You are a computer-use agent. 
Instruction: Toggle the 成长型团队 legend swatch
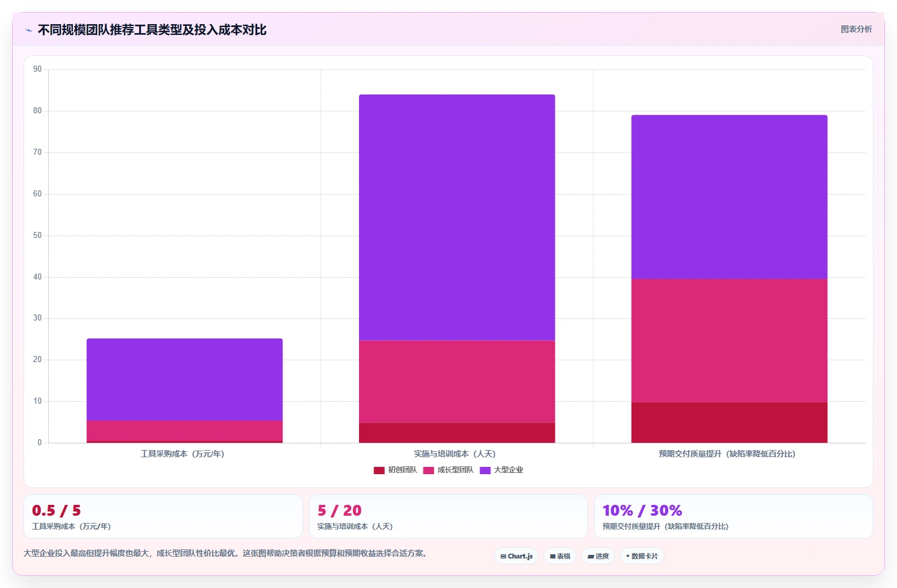click(x=428, y=471)
